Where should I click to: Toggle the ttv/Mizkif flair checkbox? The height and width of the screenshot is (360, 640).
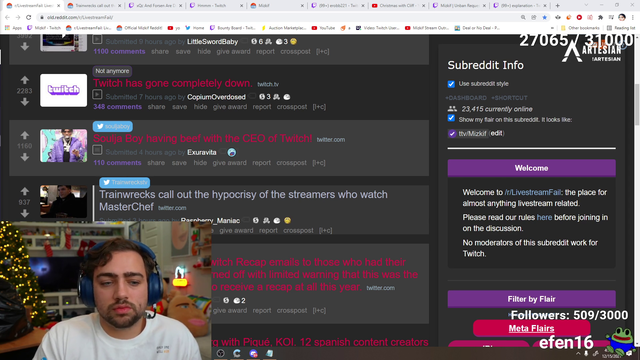(x=452, y=133)
